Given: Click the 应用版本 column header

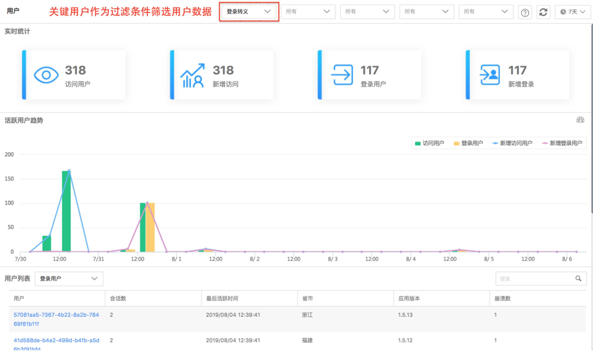Looking at the screenshot, I should (442, 298).
